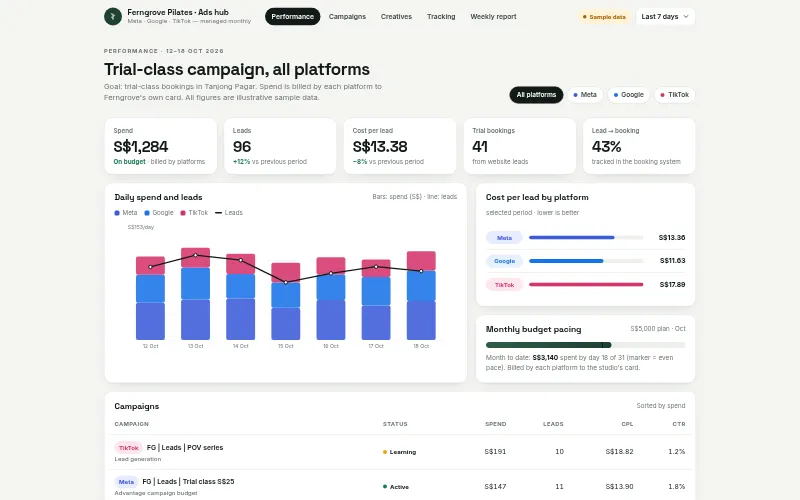Image resolution: width=800 pixels, height=500 pixels.
Task: Click the Google cost per lead bar
Action: tap(586, 261)
